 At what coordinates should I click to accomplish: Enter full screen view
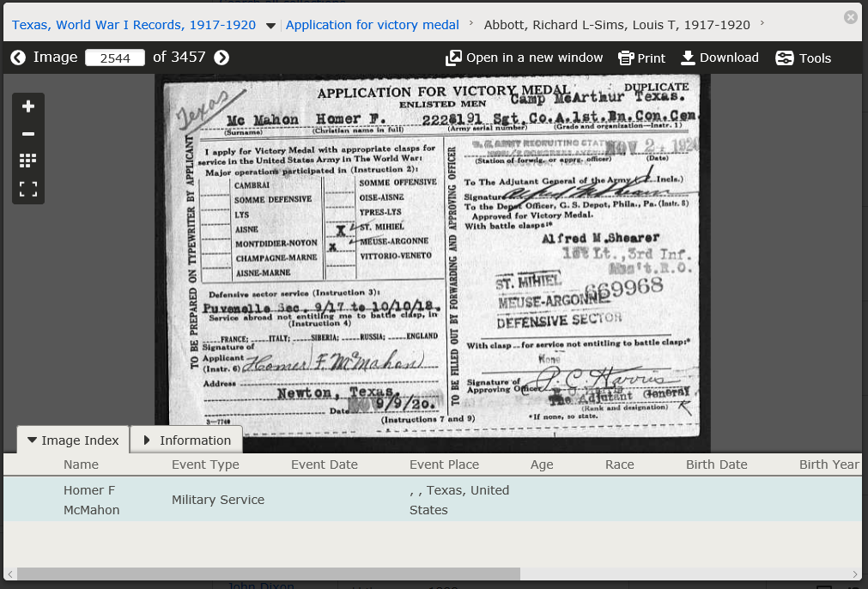tap(28, 189)
